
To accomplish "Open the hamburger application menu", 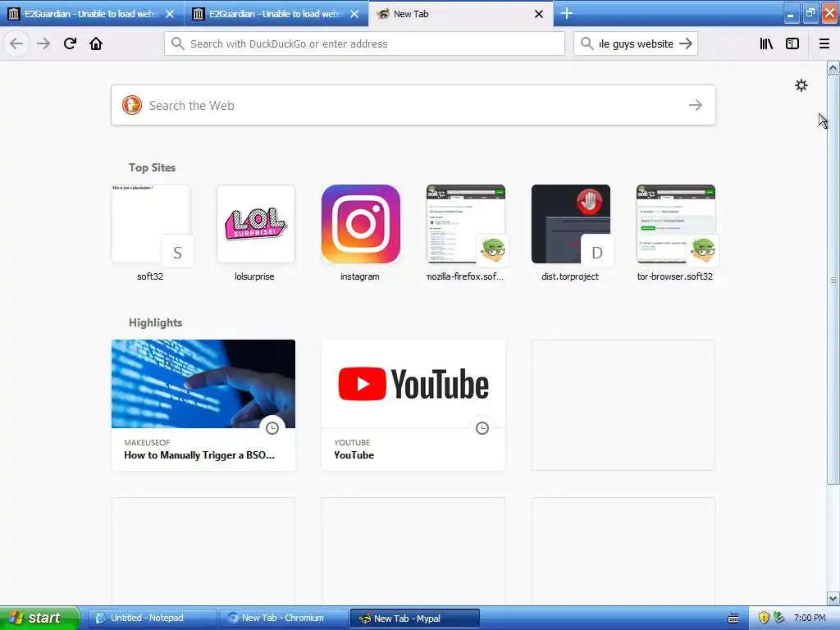I will coord(824,43).
